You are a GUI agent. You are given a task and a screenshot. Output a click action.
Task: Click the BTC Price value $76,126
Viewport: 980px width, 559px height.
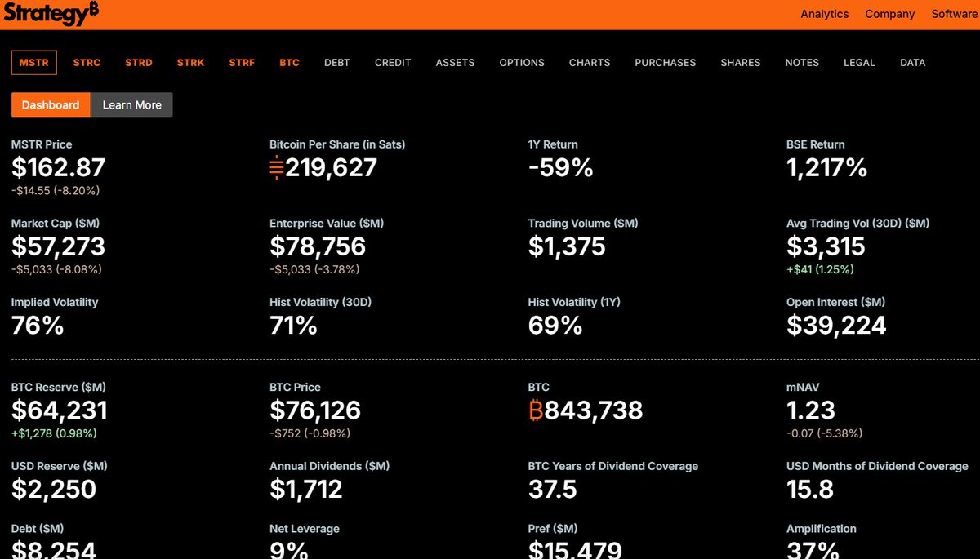(x=315, y=410)
